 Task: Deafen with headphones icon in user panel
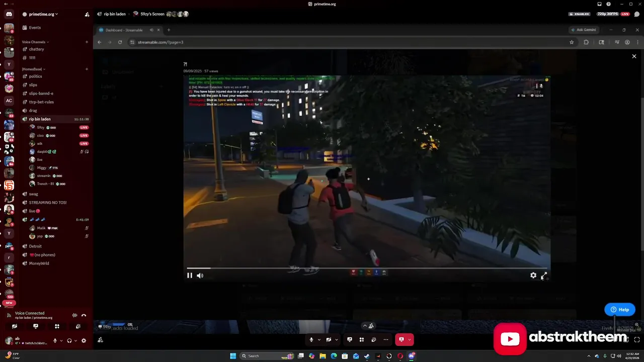click(69, 340)
